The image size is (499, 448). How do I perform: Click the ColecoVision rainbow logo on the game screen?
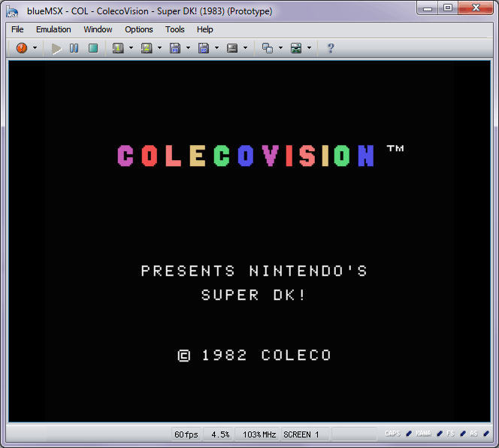(245, 156)
